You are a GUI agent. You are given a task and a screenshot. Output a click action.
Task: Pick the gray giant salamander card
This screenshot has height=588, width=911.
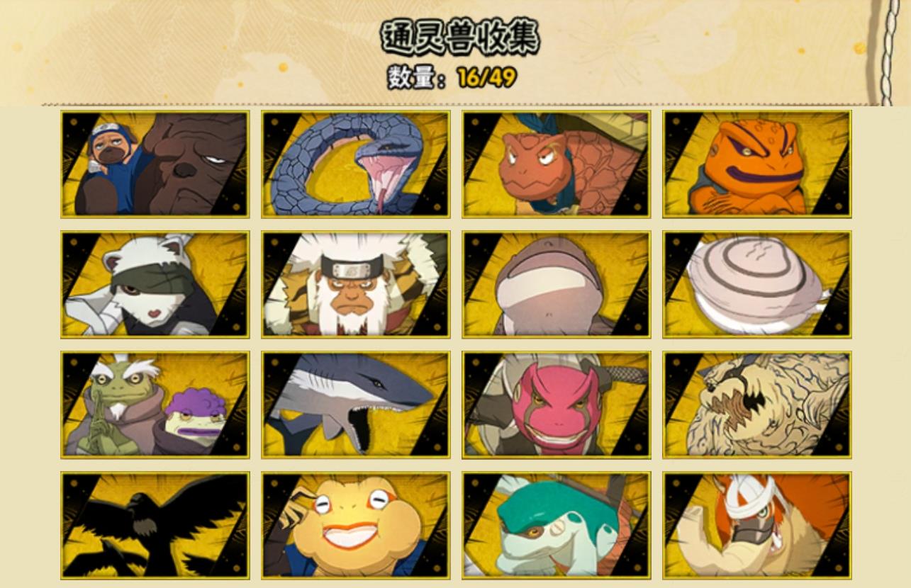tap(556, 285)
